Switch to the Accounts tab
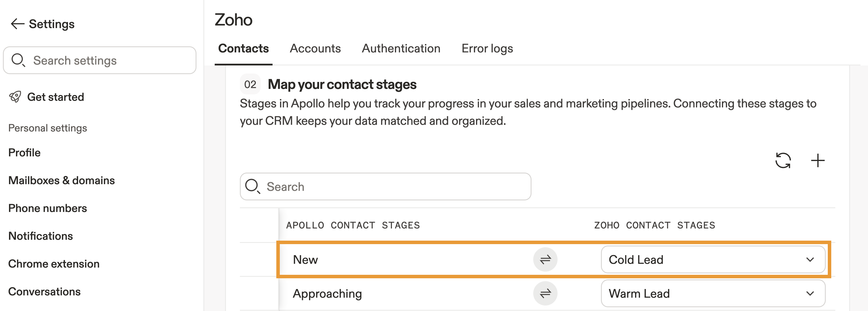Viewport: 868px width, 311px height. click(315, 49)
